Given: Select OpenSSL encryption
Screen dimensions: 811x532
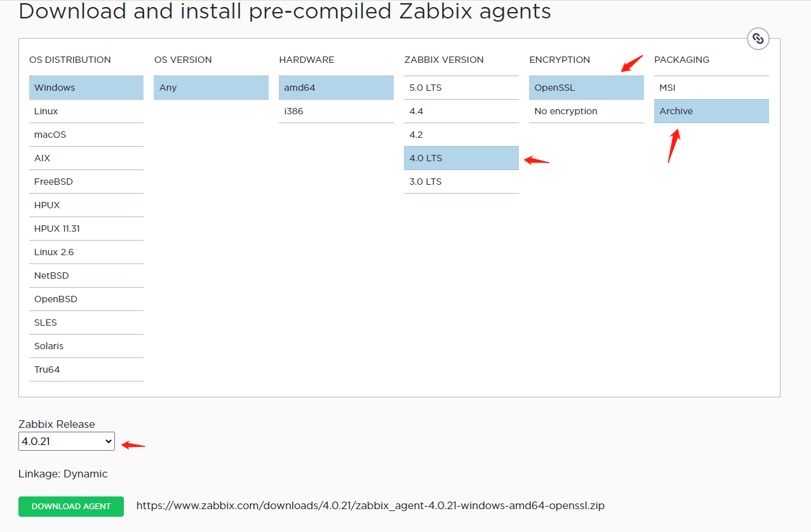Looking at the screenshot, I should point(585,88).
